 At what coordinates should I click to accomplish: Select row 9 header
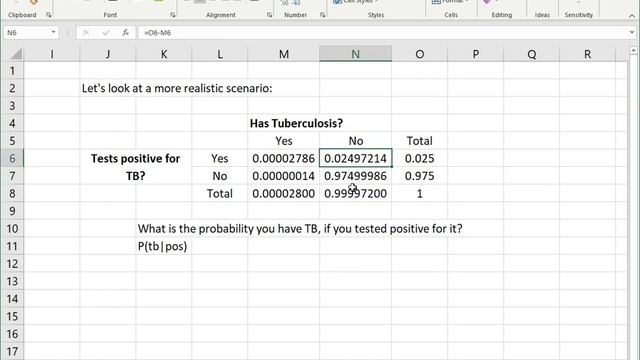tap(12, 211)
